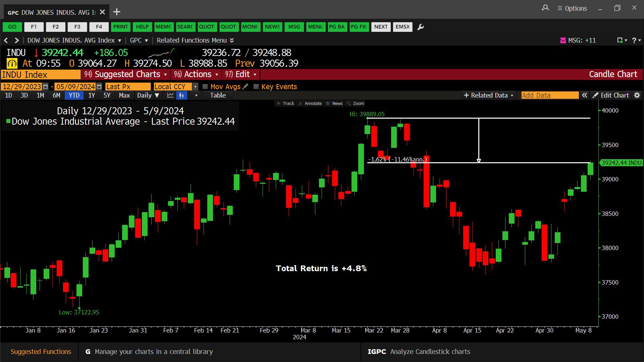Open the start date calendar picker
644x362 pixels.
click(46, 86)
